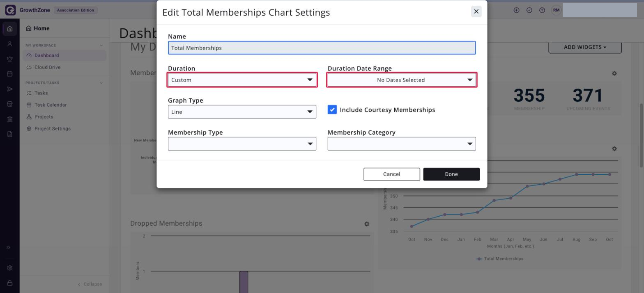Open gear settings for Total Memberships chart

click(x=614, y=149)
